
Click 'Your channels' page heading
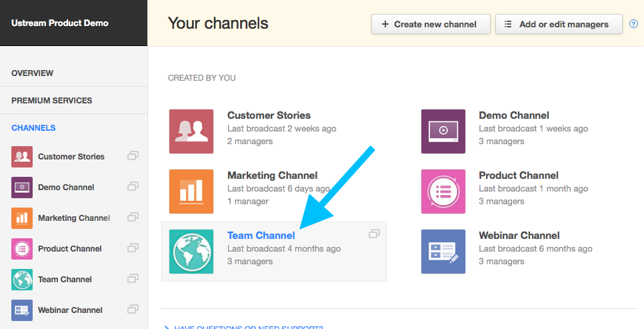(x=218, y=23)
